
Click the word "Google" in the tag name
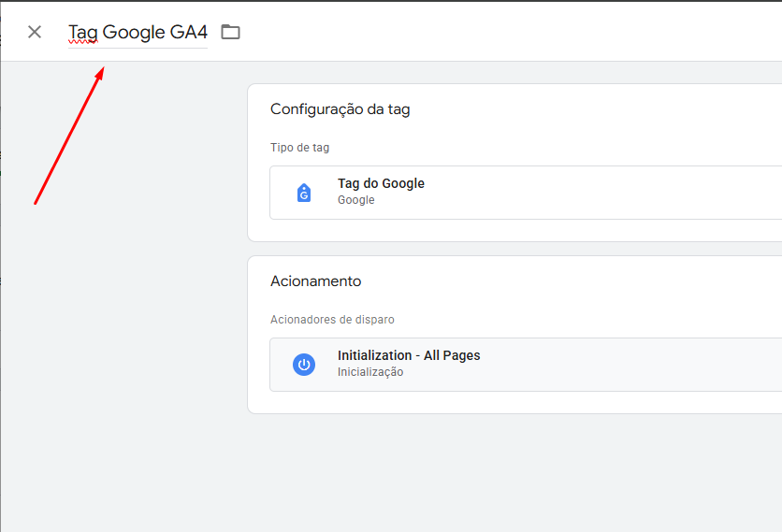(134, 32)
